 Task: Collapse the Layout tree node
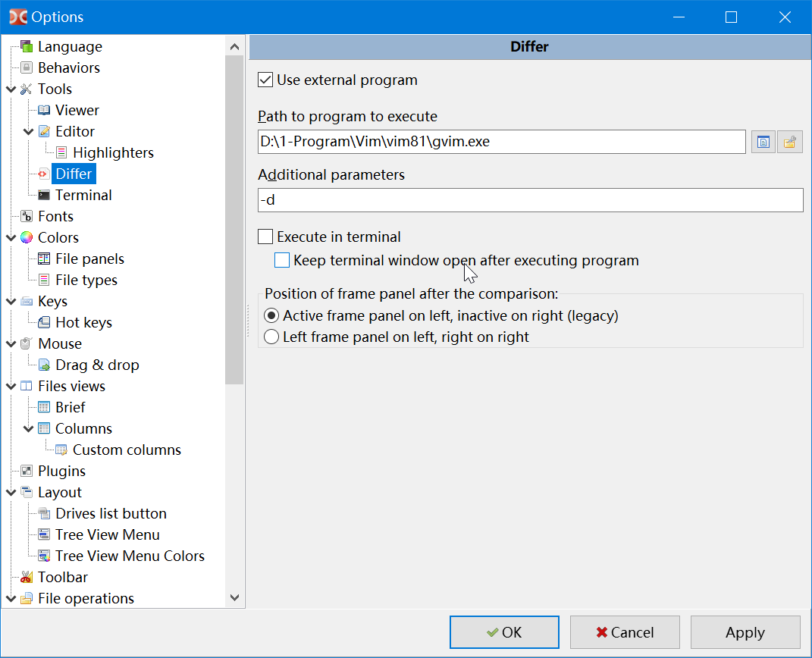(x=11, y=493)
